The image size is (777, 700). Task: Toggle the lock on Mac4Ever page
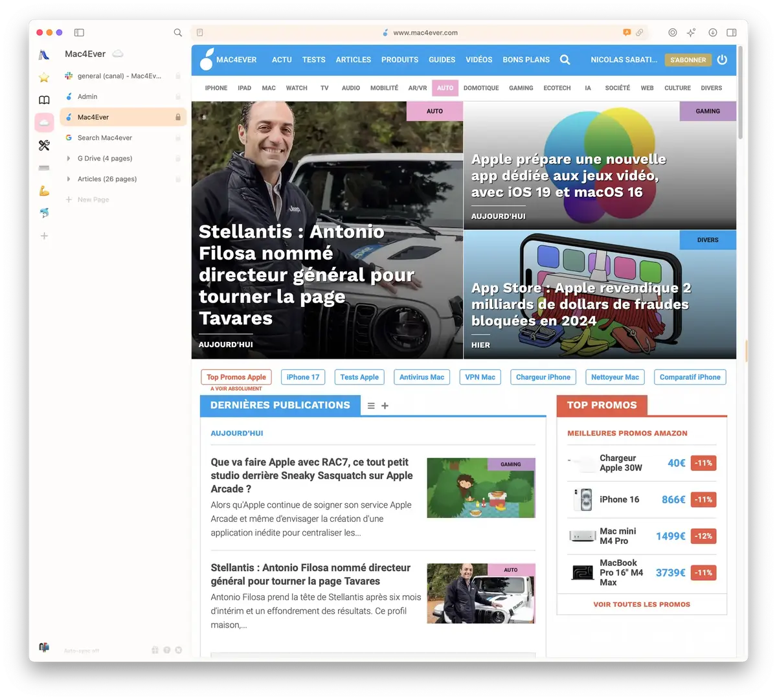point(178,117)
